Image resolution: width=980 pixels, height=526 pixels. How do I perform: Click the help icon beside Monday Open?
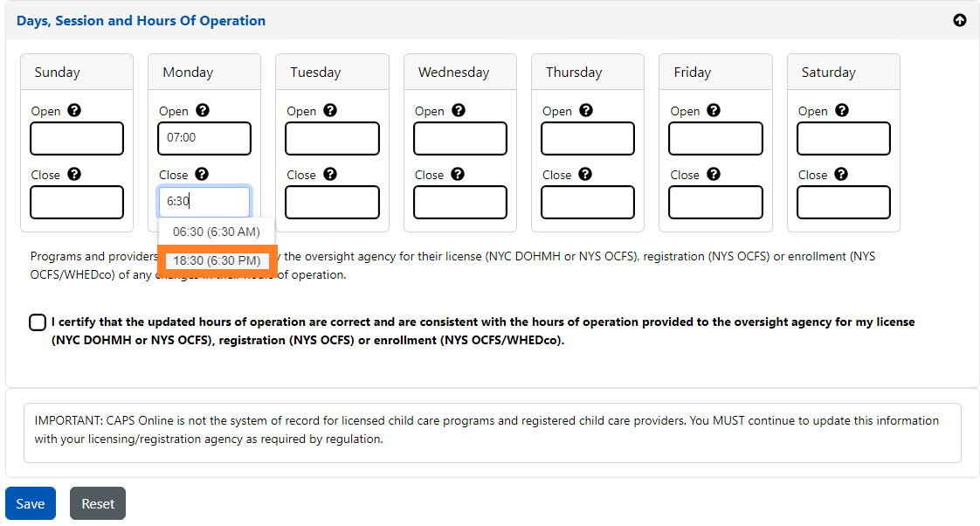[x=203, y=111]
